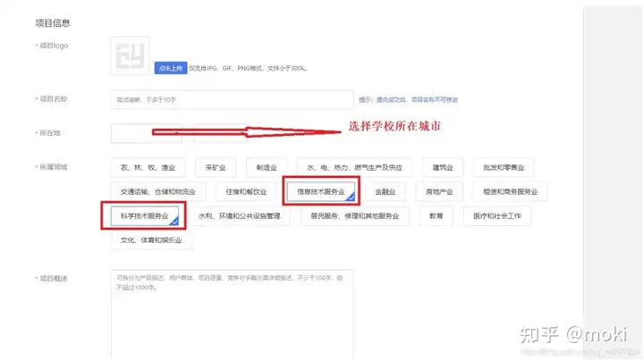Image resolution: width=644 pixels, height=361 pixels.
Task: Deselect the checked 科学技术服务业 option
Action: coord(145,215)
